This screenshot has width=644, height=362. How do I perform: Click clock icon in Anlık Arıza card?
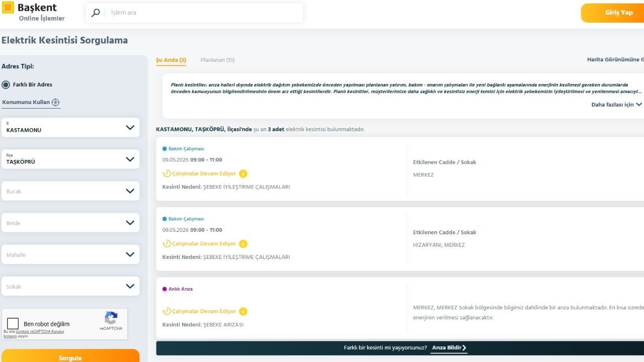pyautogui.click(x=167, y=311)
